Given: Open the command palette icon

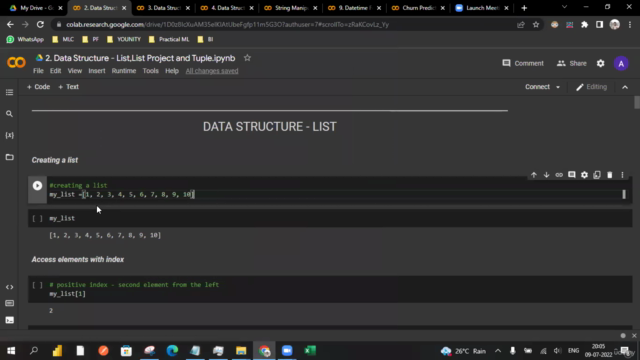Looking at the screenshot, I should [x=9, y=303].
